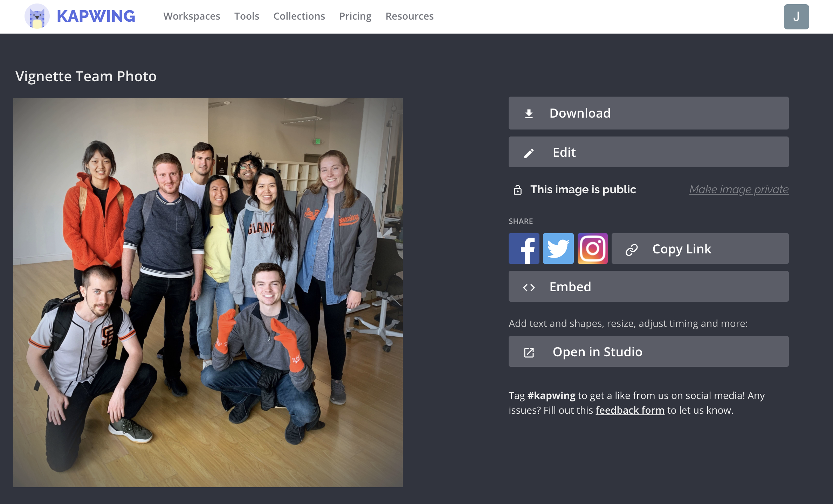Click the KAPWING wordmark text
833x504 pixels.
[x=96, y=16]
